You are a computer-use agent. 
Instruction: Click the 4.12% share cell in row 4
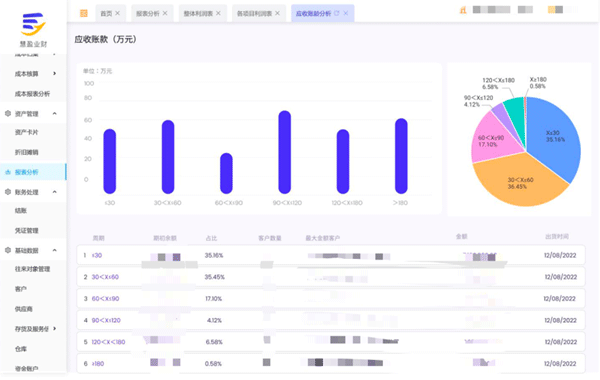pos(214,320)
